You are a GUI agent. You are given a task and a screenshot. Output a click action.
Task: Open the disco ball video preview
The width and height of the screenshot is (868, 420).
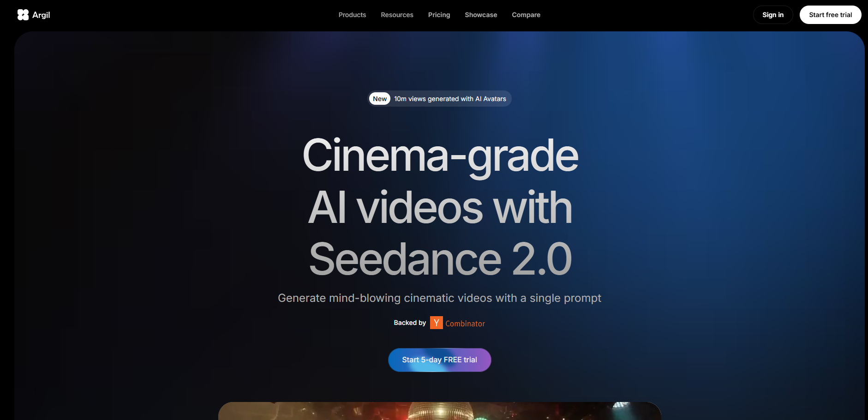click(440, 411)
